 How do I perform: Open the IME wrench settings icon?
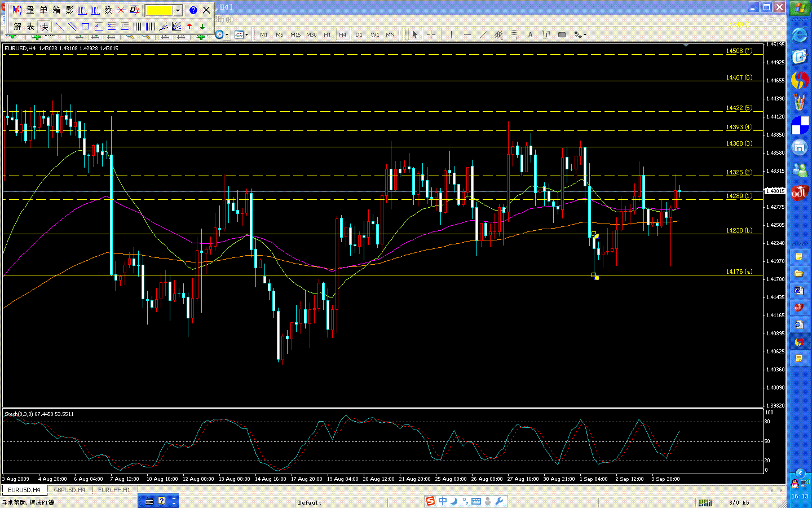pos(499,501)
